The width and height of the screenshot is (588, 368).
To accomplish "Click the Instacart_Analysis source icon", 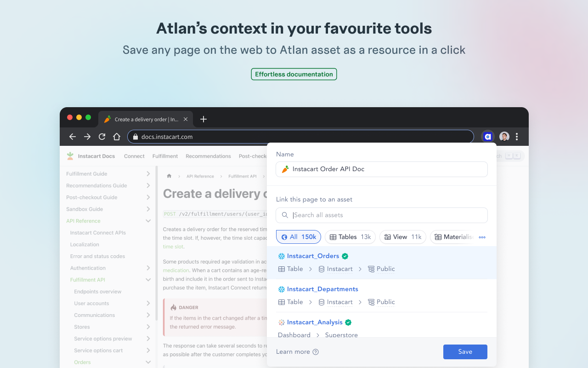I will tap(282, 322).
